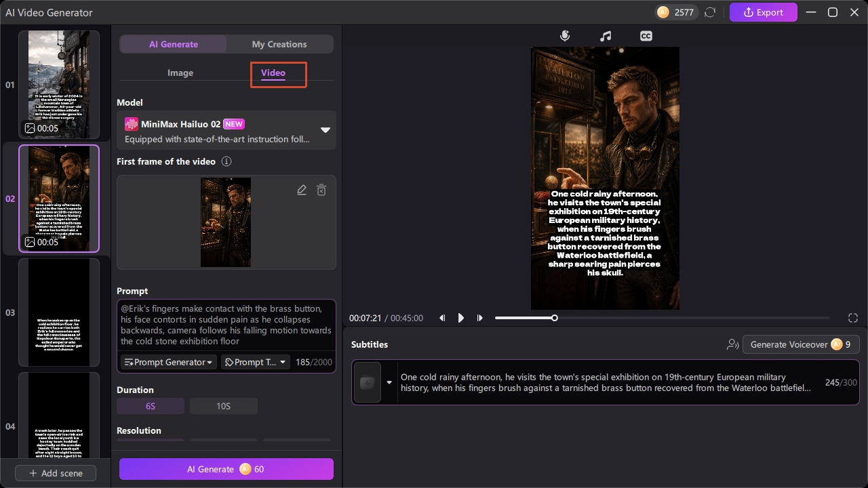Viewport: 868px width, 488px height.
Task: Click into the Prompt text field
Action: click(x=226, y=325)
